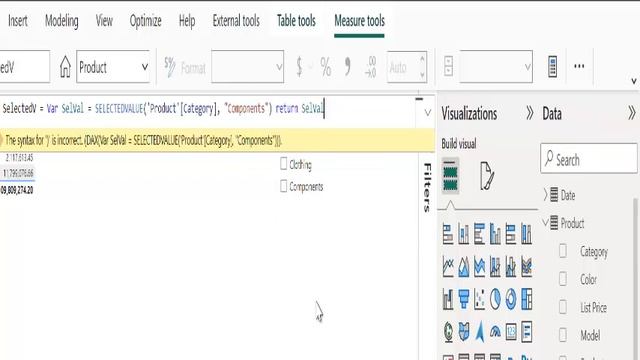Switch to the Table tools tab
The width and height of the screenshot is (640, 360).
point(296,20)
